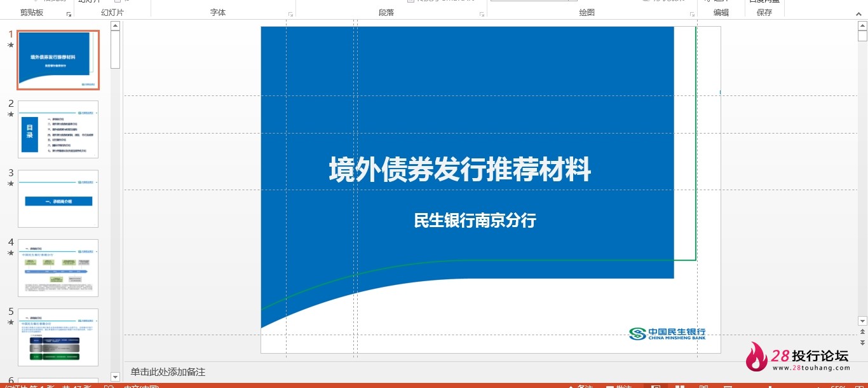868x388 pixels.
Task: Open the 段落 group dialog launcher
Action: click(x=482, y=14)
